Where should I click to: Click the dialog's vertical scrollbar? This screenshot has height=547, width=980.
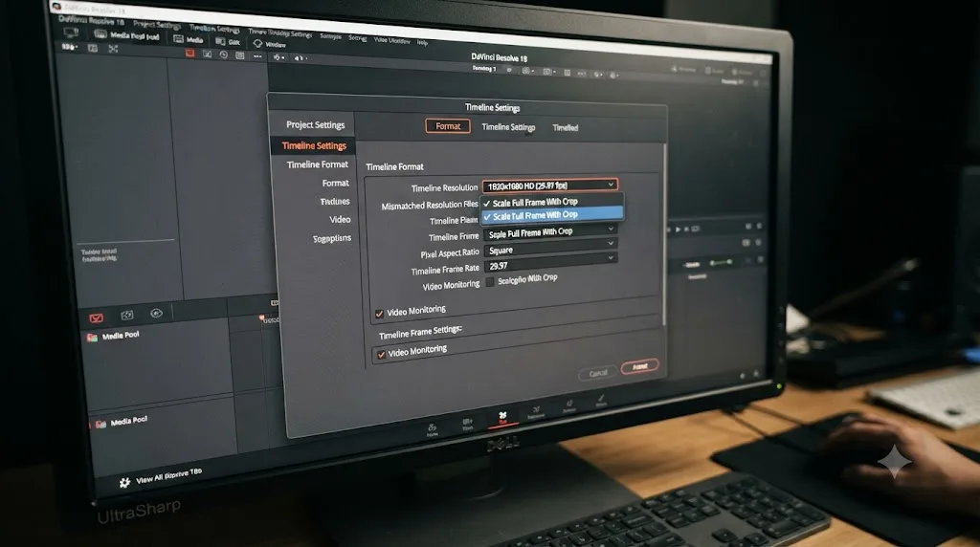[x=664, y=234]
